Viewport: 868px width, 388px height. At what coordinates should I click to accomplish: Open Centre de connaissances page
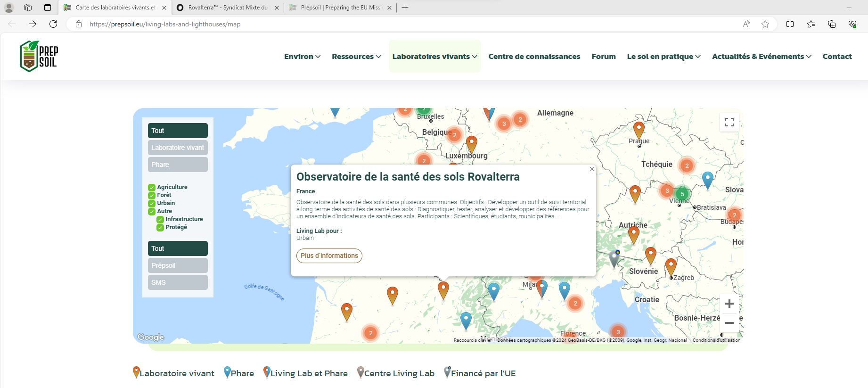click(534, 56)
